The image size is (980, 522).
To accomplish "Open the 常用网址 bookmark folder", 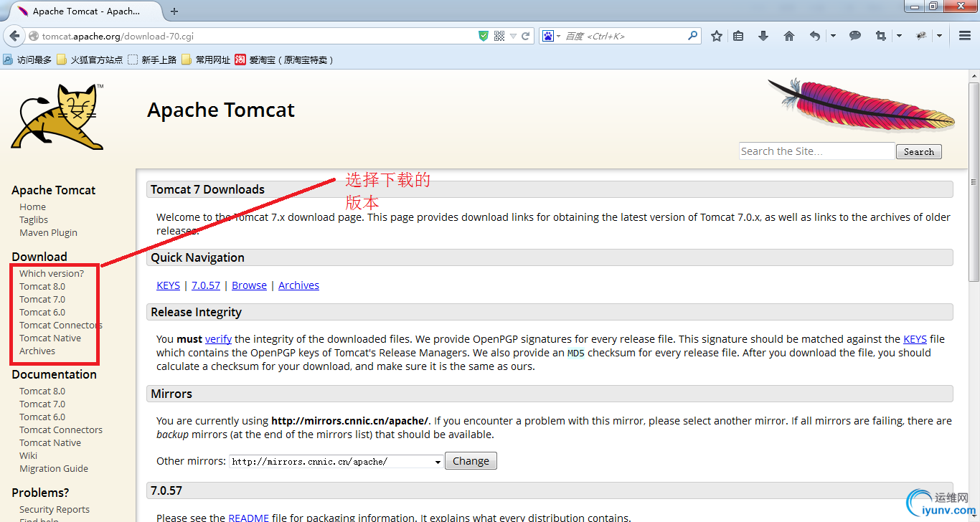I will click(206, 60).
